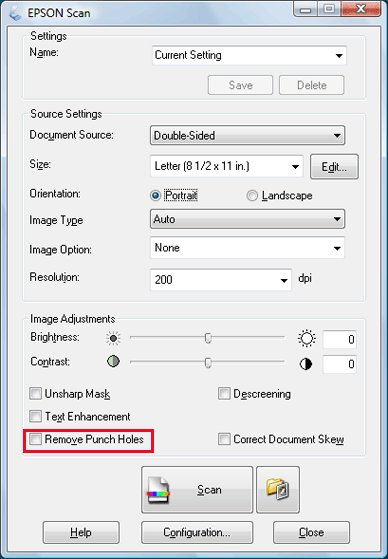
Task: Start scanning with the Scan button
Action: click(197, 489)
